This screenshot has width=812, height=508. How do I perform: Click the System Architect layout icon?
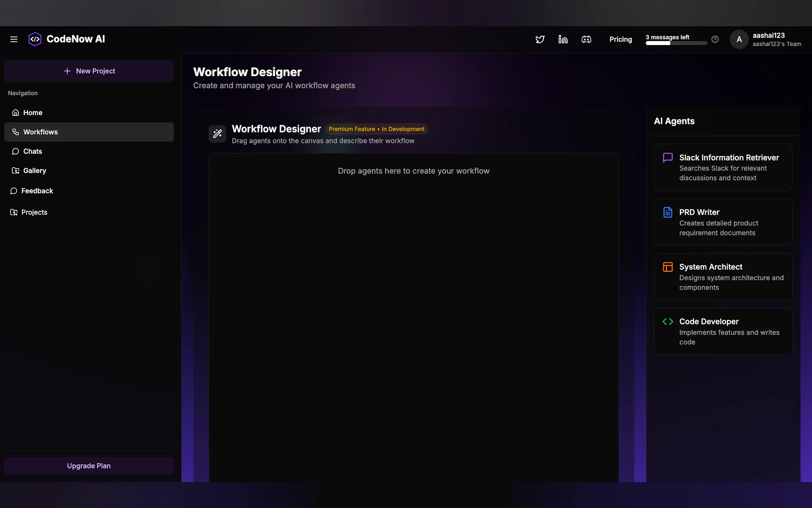point(668,267)
